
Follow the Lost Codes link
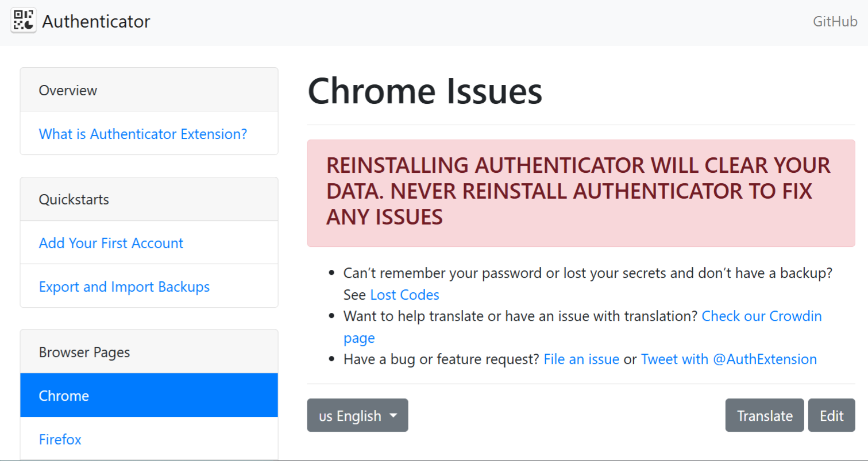pos(404,295)
